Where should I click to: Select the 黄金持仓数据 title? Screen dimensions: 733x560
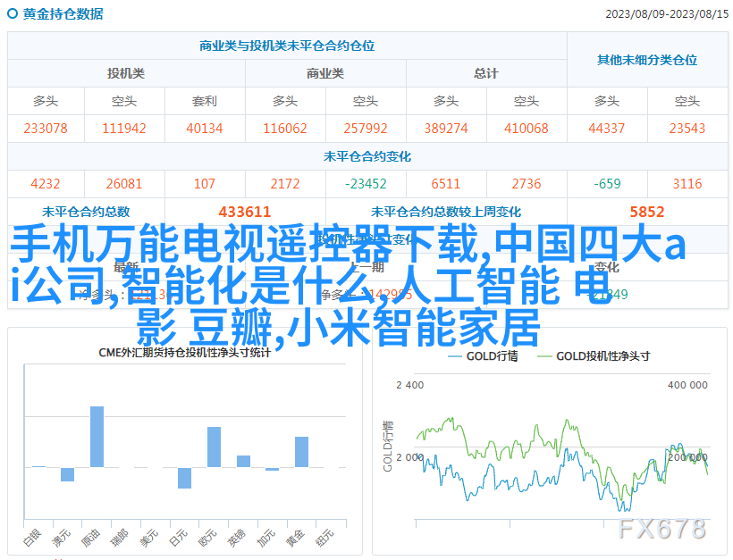[x=63, y=14]
